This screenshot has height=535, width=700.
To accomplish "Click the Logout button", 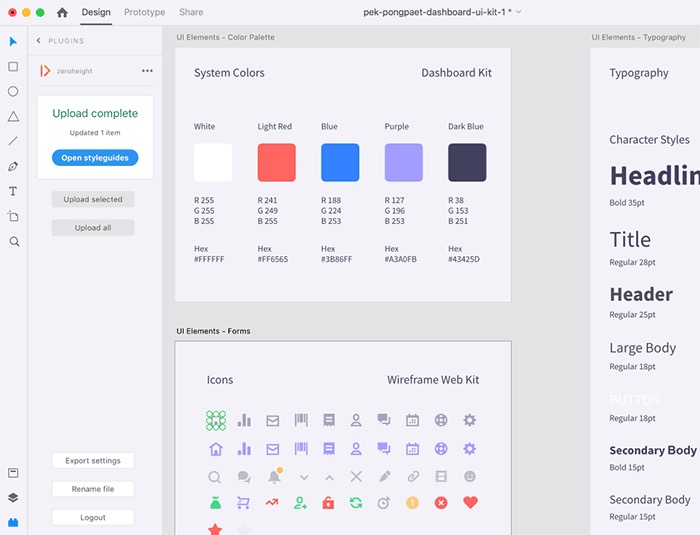I will point(93,517).
